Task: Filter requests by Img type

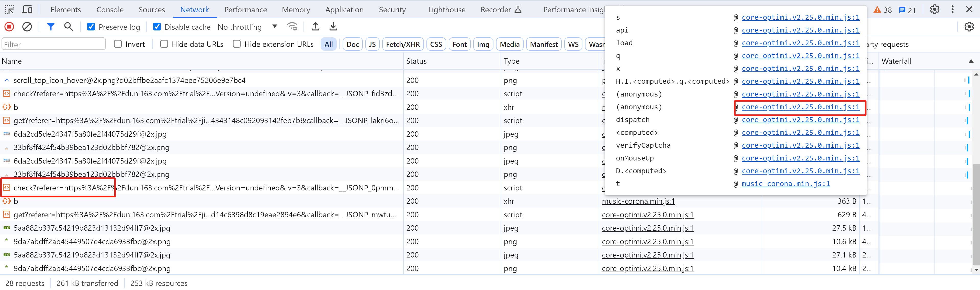Action: pyautogui.click(x=483, y=45)
